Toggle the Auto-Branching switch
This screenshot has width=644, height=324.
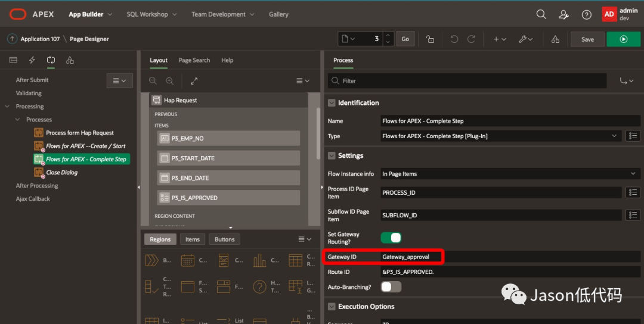click(x=391, y=286)
